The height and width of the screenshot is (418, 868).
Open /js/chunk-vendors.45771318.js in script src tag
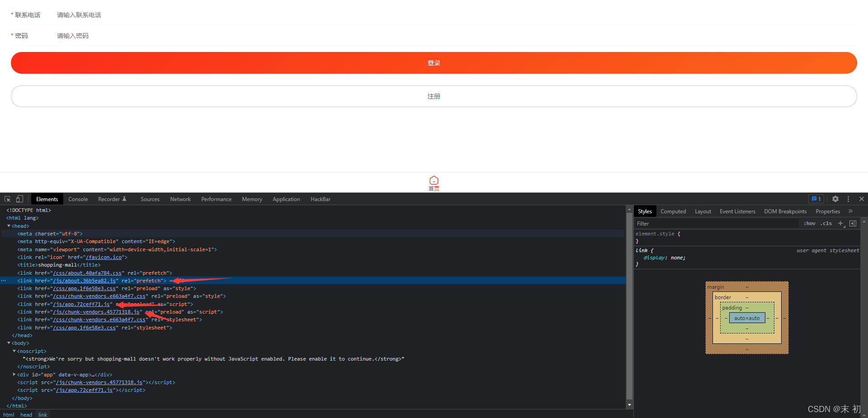(99, 382)
